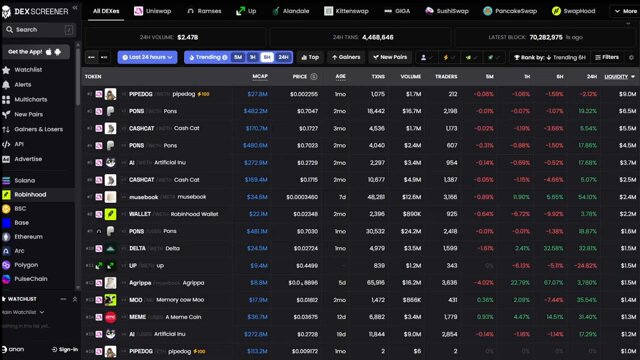Click Get the App button
The width and height of the screenshot is (640, 360).
[36, 52]
